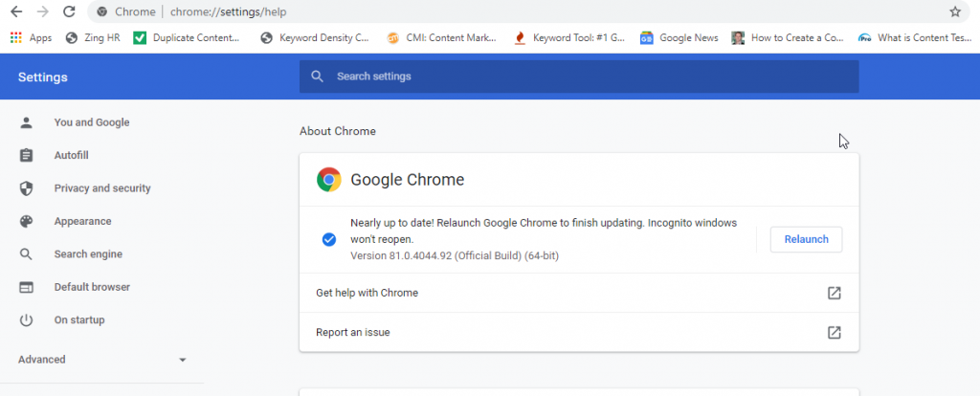The height and width of the screenshot is (396, 980).
Task: Click the browser back arrow
Action: [x=15, y=12]
